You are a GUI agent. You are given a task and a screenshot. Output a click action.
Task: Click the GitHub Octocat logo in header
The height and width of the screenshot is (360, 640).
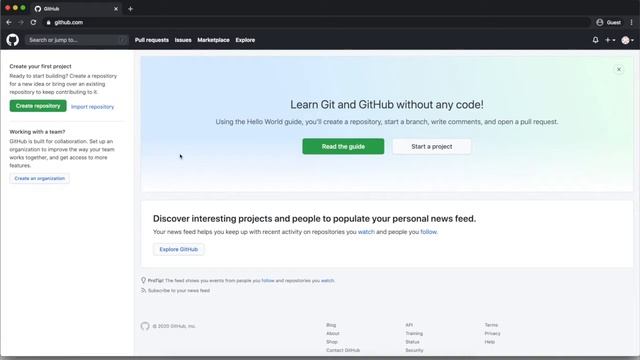click(x=13, y=40)
